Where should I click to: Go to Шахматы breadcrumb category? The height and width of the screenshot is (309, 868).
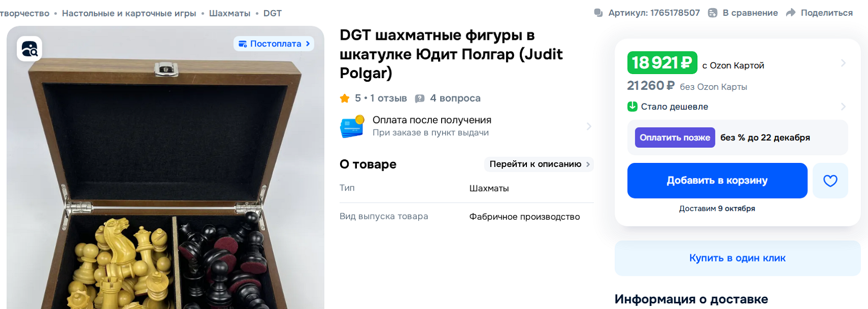pyautogui.click(x=229, y=13)
